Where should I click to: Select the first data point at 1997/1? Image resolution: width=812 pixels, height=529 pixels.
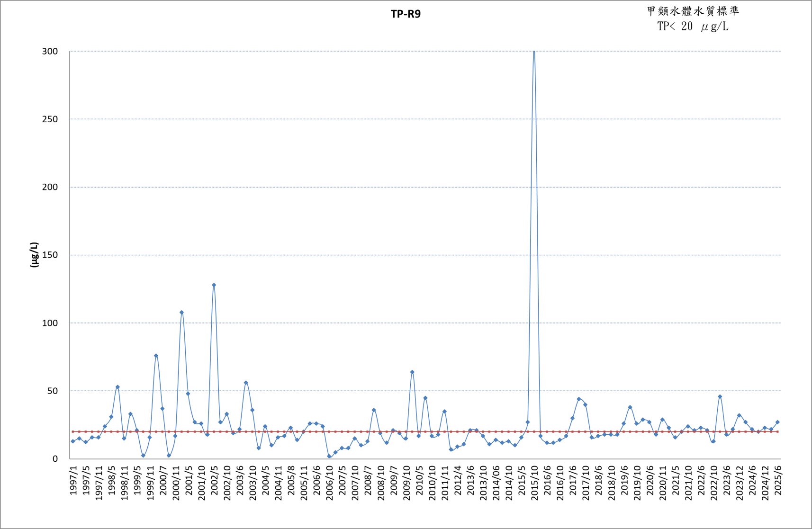point(72,441)
